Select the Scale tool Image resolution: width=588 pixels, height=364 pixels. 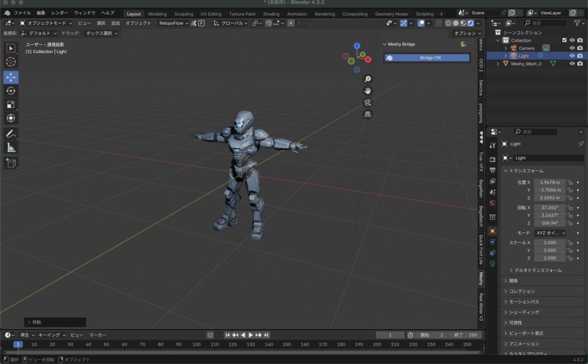click(x=11, y=104)
